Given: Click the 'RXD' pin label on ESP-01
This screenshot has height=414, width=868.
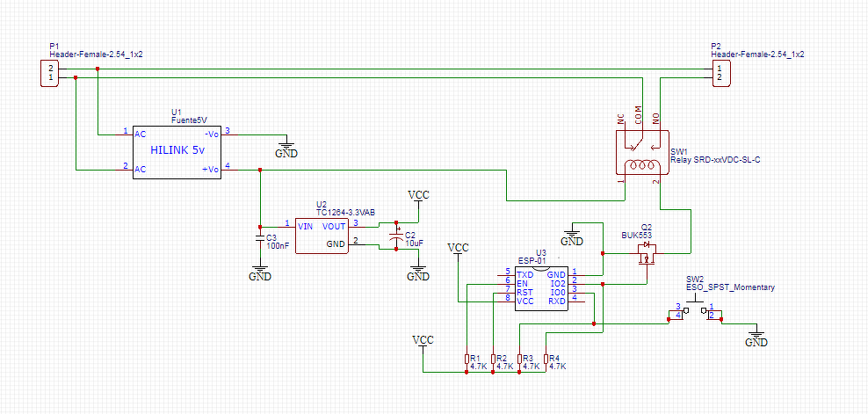Looking at the screenshot, I should (557, 301).
